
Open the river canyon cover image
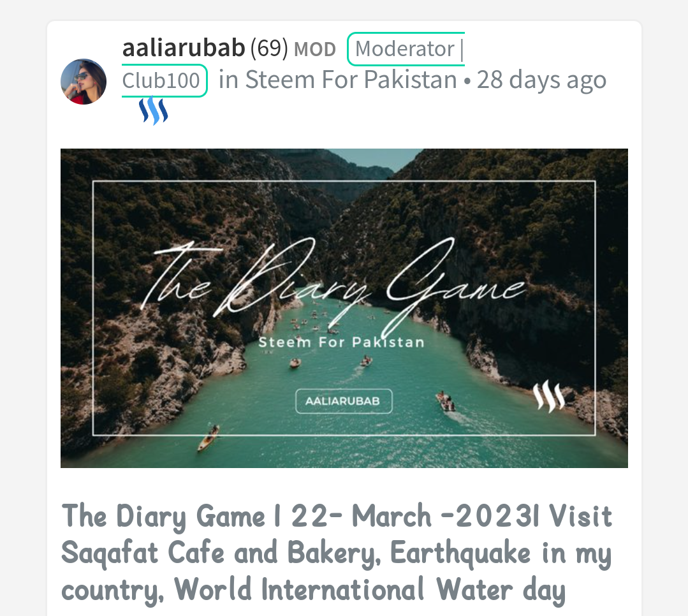coord(344,308)
